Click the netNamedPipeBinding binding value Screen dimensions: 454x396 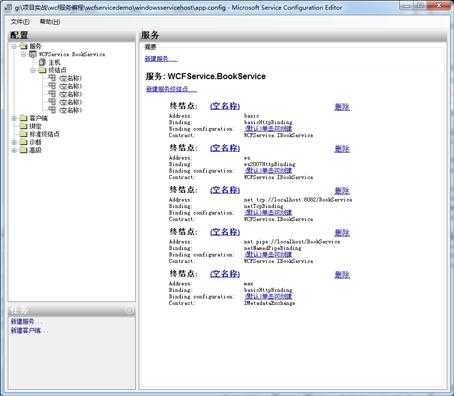[272, 248]
